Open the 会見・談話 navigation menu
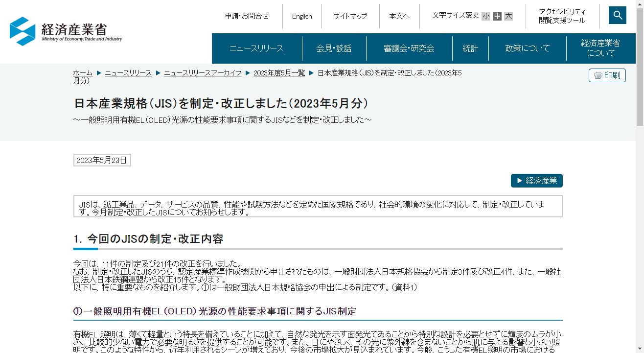 pos(334,48)
